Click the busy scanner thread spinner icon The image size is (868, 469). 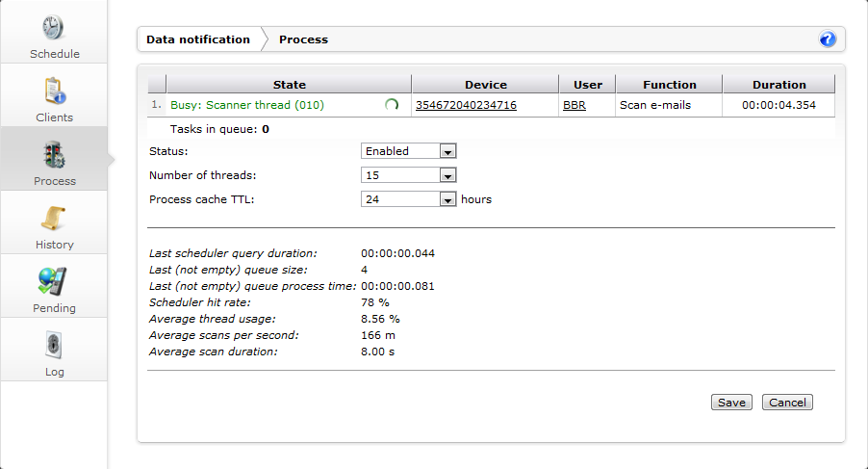click(x=392, y=105)
